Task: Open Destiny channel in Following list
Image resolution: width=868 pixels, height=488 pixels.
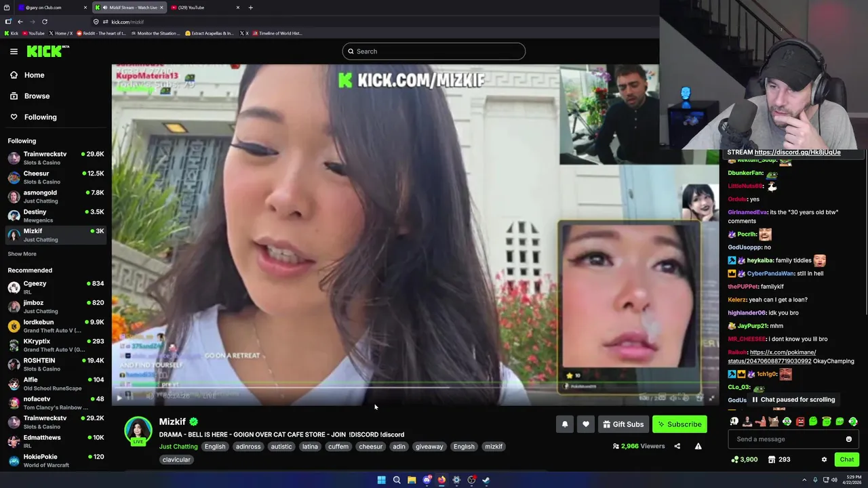Action: click(x=56, y=216)
